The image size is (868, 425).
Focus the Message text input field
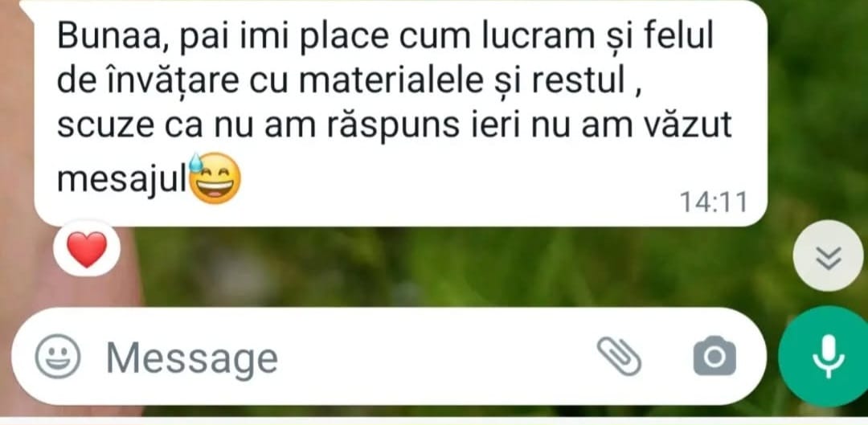click(389, 357)
